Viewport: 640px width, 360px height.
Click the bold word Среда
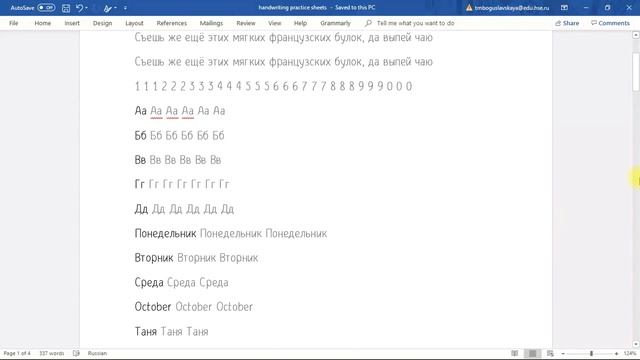click(x=149, y=282)
